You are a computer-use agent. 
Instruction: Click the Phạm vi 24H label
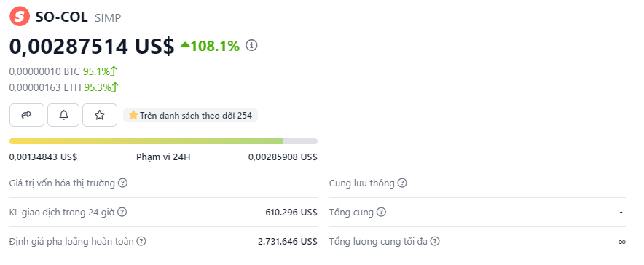(x=163, y=157)
